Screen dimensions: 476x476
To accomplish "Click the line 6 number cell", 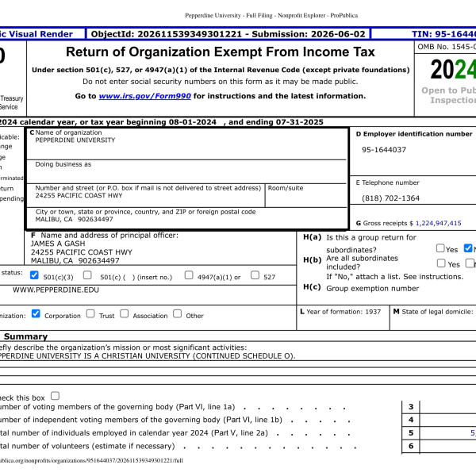I will pos(411,446).
